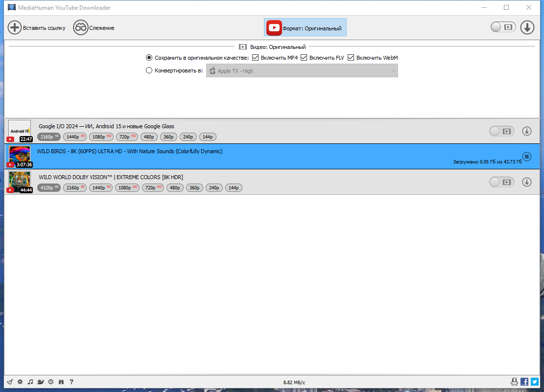Toggle video switch for WILD WORLD row

tap(502, 182)
